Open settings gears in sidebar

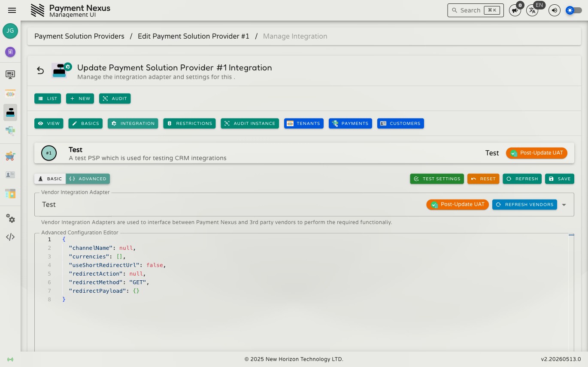(10, 218)
